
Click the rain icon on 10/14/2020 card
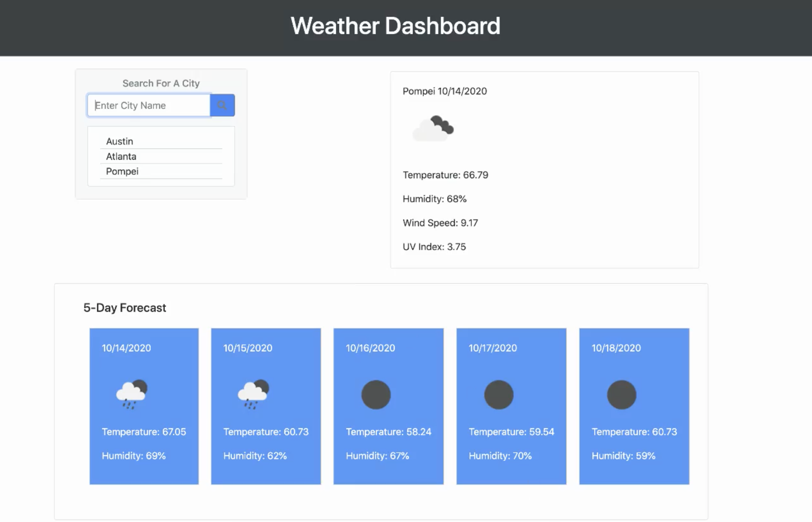[x=131, y=394]
